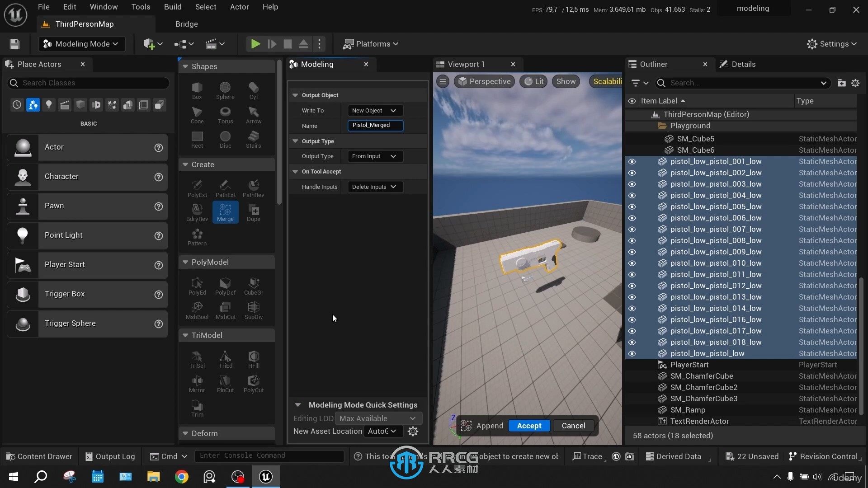This screenshot has height=488, width=868.
Task: Toggle visibility of pistol_low_pistol_low
Action: coord(632,353)
